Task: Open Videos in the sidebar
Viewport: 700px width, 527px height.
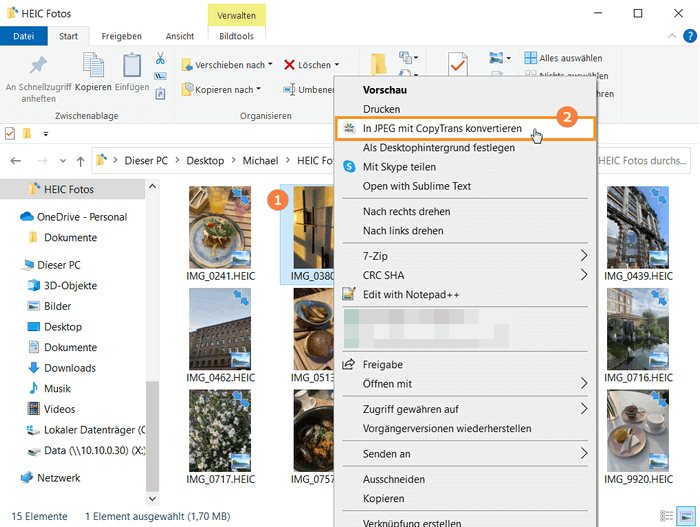Action: (51, 409)
